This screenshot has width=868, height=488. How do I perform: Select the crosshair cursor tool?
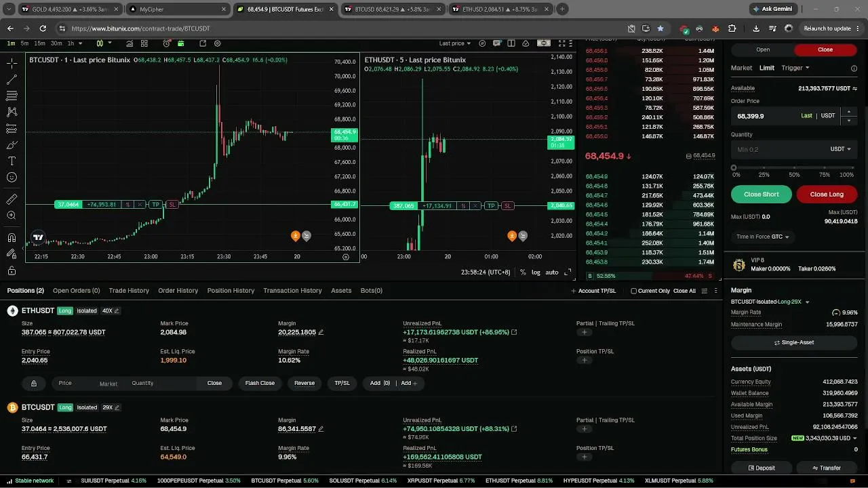(12, 63)
